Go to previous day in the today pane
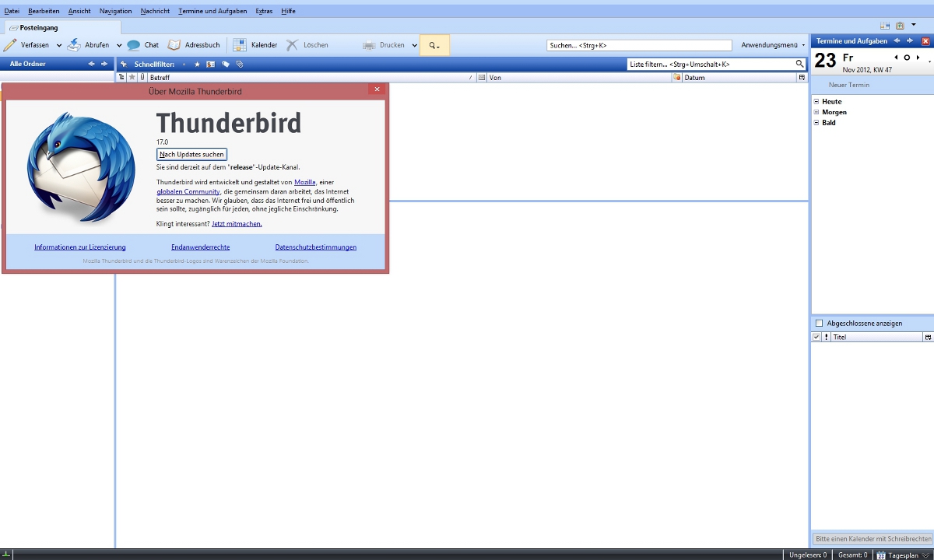This screenshot has width=934, height=560. [896, 58]
